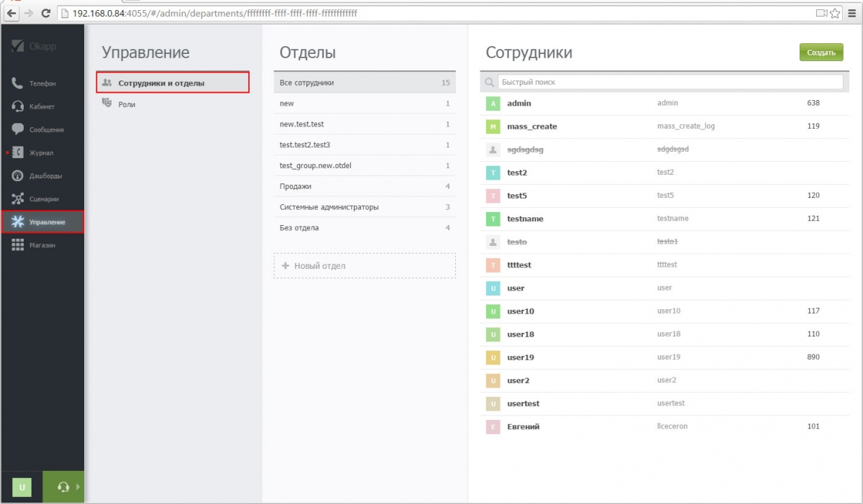Click the Быстрый поиск search field

coord(669,82)
